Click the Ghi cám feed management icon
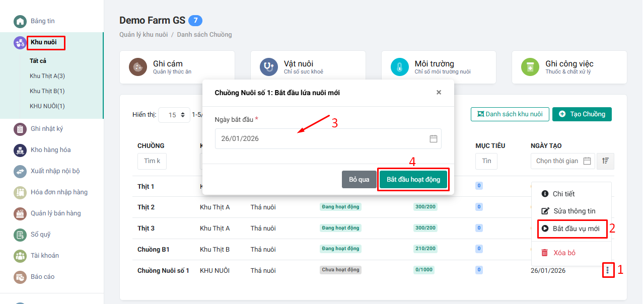The image size is (644, 304). click(x=137, y=67)
